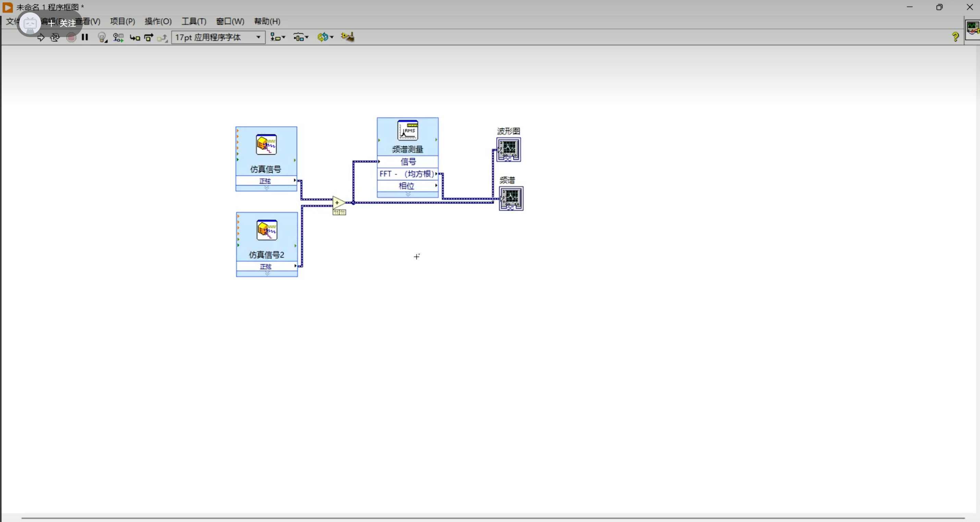
Task: Select the 仿真信号 Express VI icon
Action: [266, 145]
